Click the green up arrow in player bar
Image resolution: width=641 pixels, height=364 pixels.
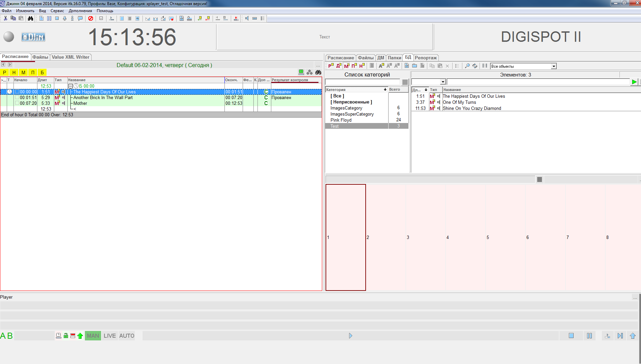pyautogui.click(x=80, y=336)
